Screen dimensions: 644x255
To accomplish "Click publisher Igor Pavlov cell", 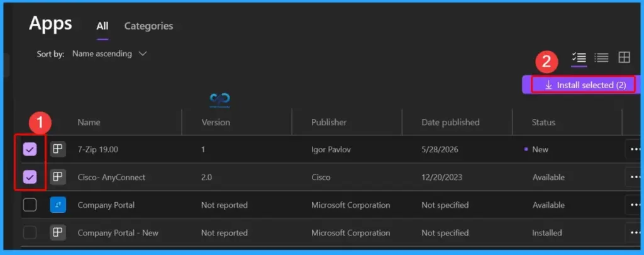I will click(331, 150).
